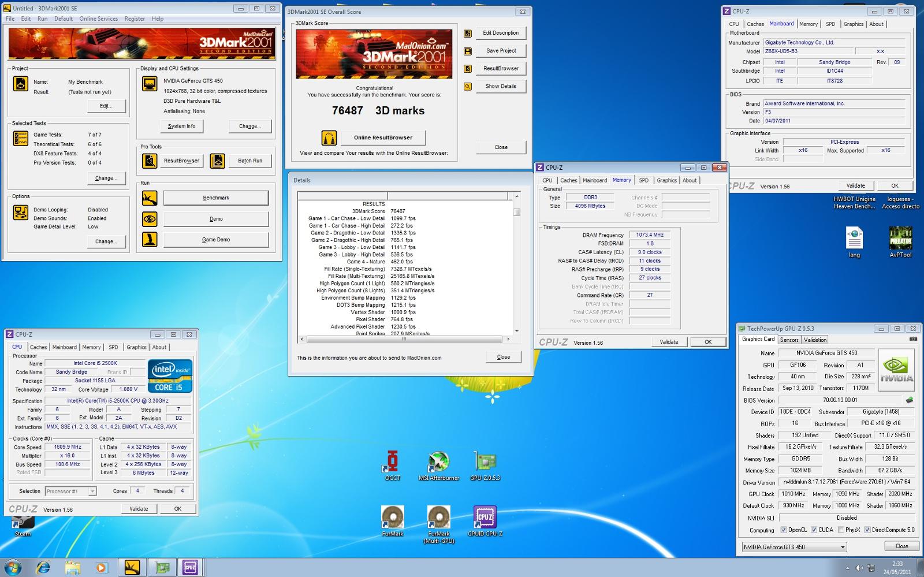Click the Demo eye icon in 3DMark

tap(150, 219)
